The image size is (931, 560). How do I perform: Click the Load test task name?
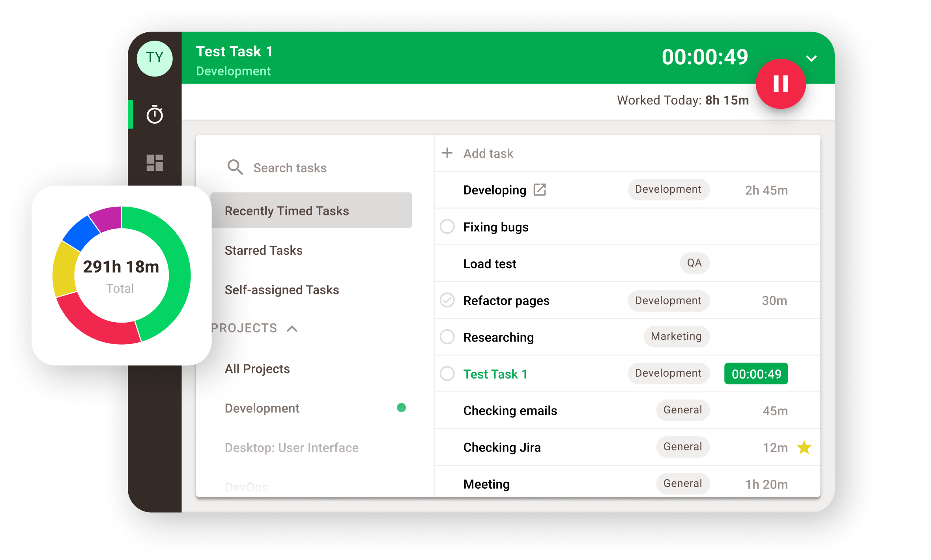coord(490,264)
